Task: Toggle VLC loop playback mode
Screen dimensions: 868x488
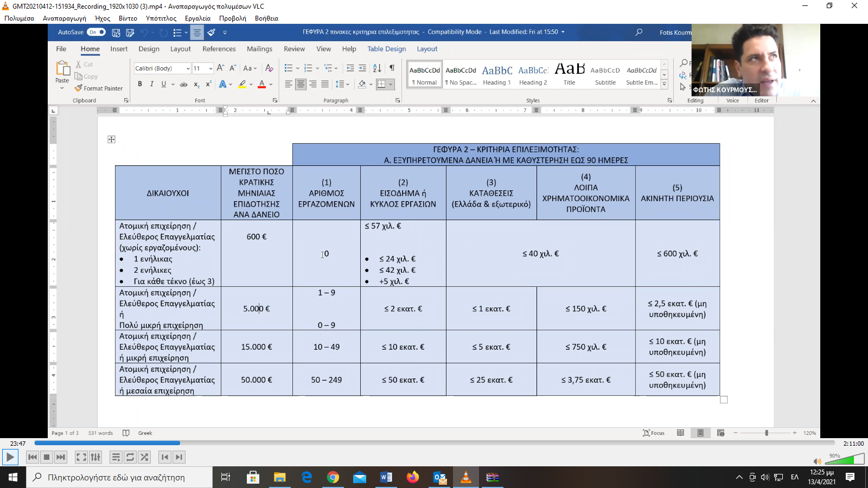Action: coord(130,457)
